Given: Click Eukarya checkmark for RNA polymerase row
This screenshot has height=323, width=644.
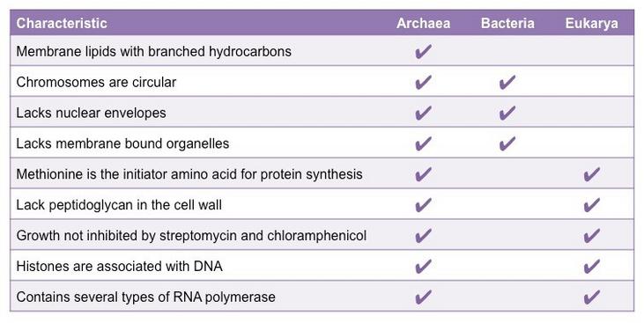Looking at the screenshot, I should (x=591, y=297).
